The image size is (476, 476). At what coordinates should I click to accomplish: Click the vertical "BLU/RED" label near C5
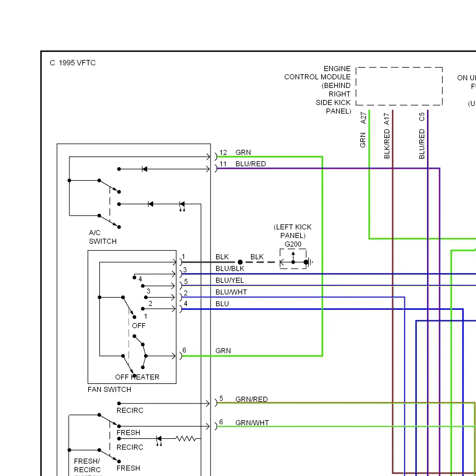pyautogui.click(x=422, y=144)
